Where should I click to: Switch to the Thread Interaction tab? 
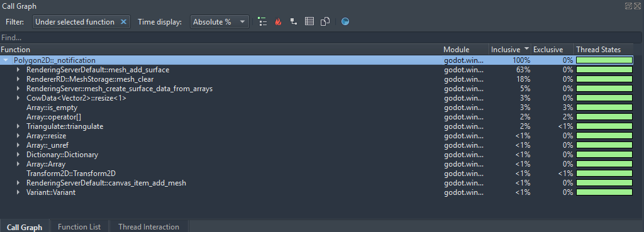pos(148,227)
